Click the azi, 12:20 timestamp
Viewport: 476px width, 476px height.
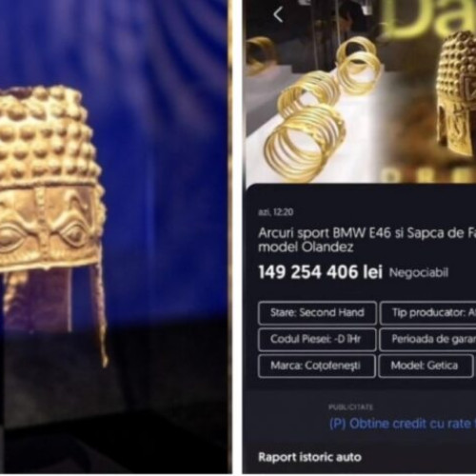coord(275,212)
